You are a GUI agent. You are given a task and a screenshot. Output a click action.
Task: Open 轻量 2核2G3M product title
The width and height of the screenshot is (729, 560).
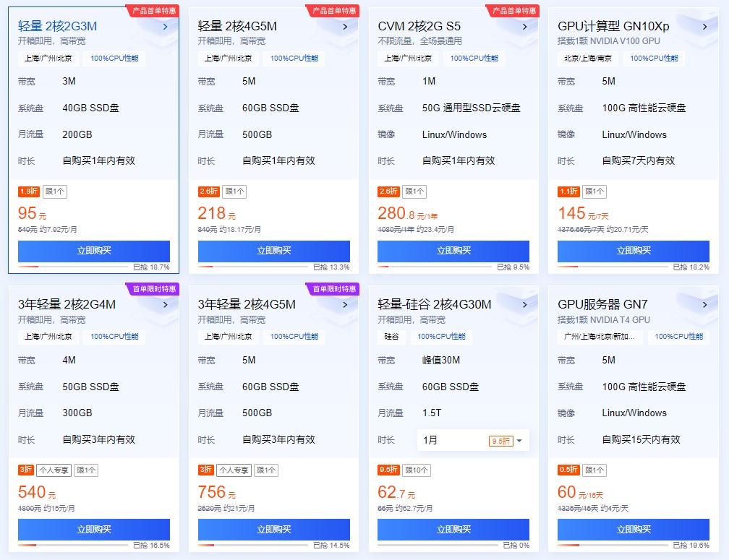point(57,27)
